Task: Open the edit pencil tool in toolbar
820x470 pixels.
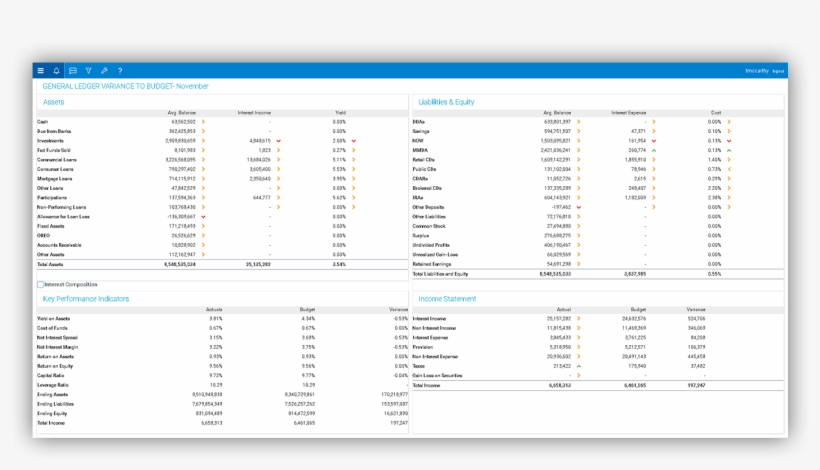Action: tap(104, 71)
